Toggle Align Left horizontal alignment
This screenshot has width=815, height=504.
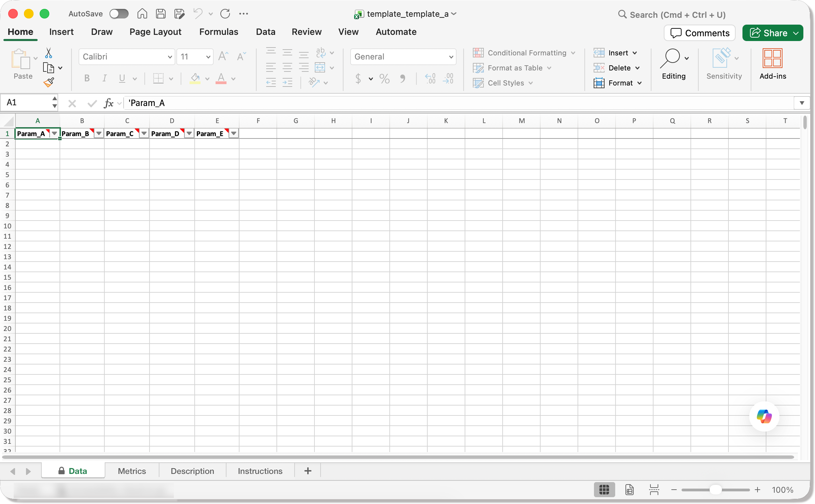[x=271, y=67]
